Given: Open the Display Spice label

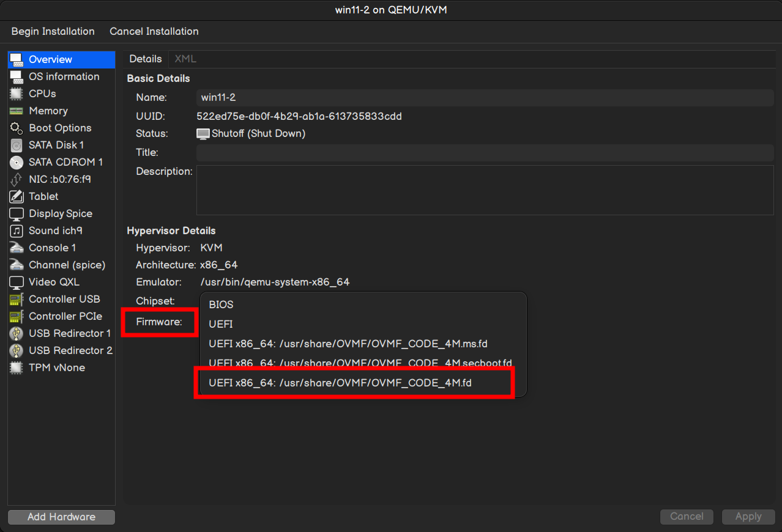Looking at the screenshot, I should (x=61, y=213).
